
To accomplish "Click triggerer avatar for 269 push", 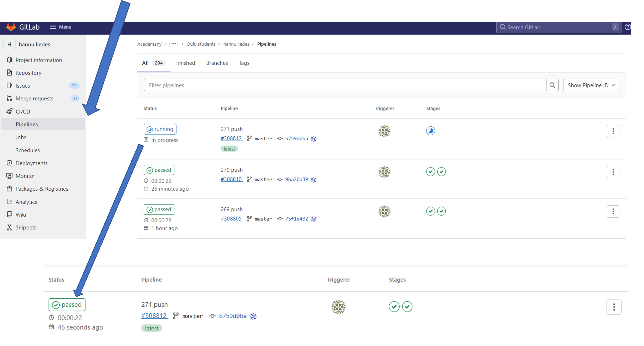I will [384, 212].
